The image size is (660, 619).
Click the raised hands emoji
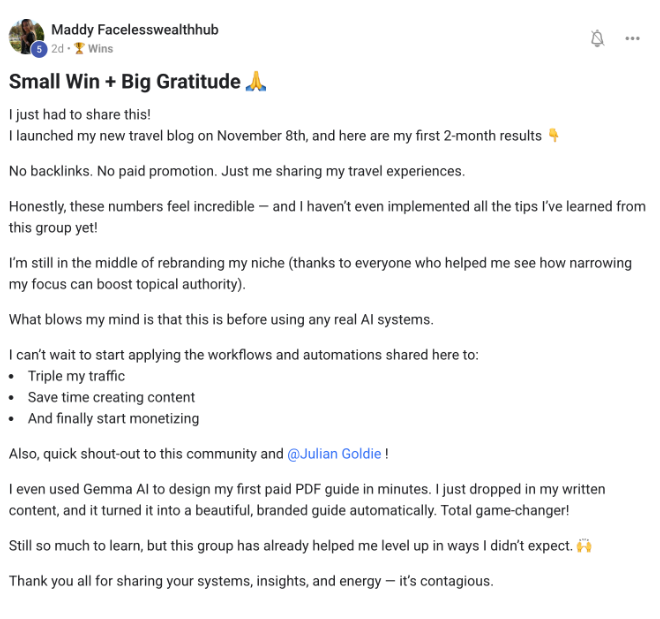click(x=586, y=545)
